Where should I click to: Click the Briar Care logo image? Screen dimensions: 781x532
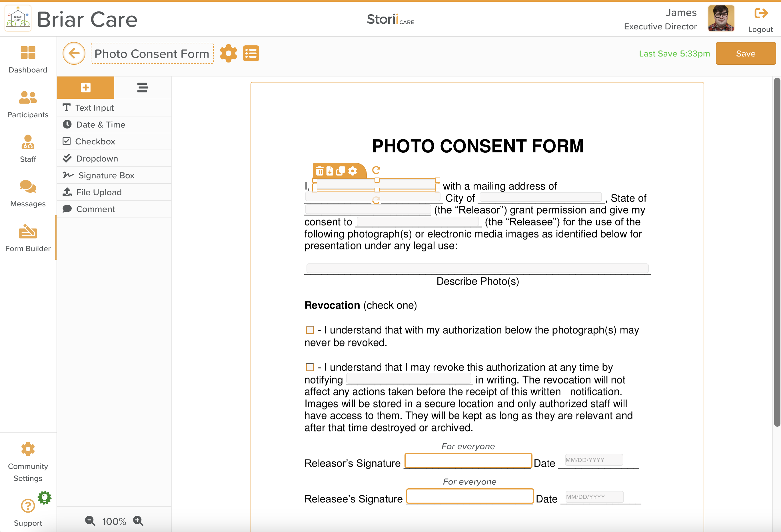(x=18, y=19)
